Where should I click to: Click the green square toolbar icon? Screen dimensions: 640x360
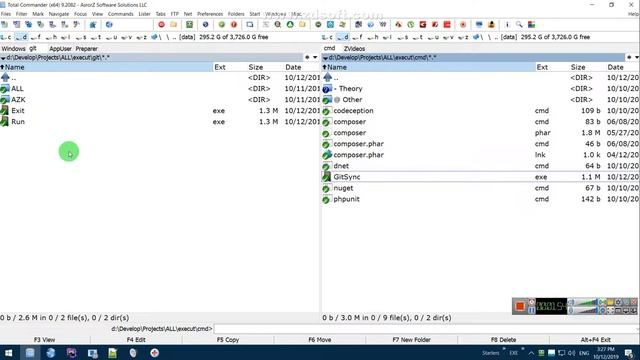(189, 24)
